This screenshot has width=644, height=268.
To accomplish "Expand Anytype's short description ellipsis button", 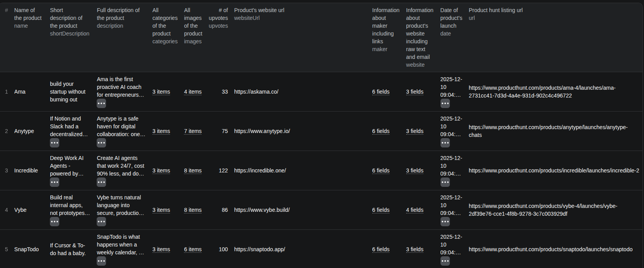I will coord(55,143).
